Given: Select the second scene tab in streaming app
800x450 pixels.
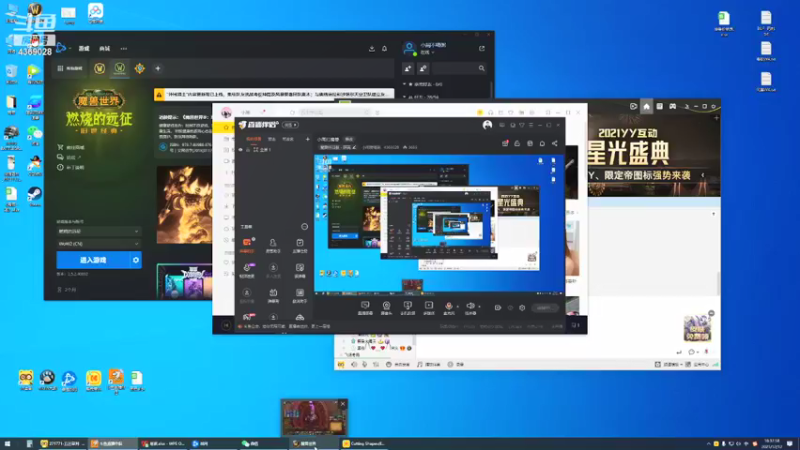Looking at the screenshot, I should pyautogui.click(x=272, y=139).
